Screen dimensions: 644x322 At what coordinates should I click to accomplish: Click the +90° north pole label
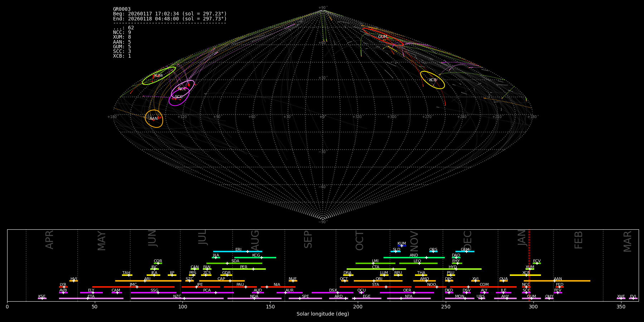322,8
